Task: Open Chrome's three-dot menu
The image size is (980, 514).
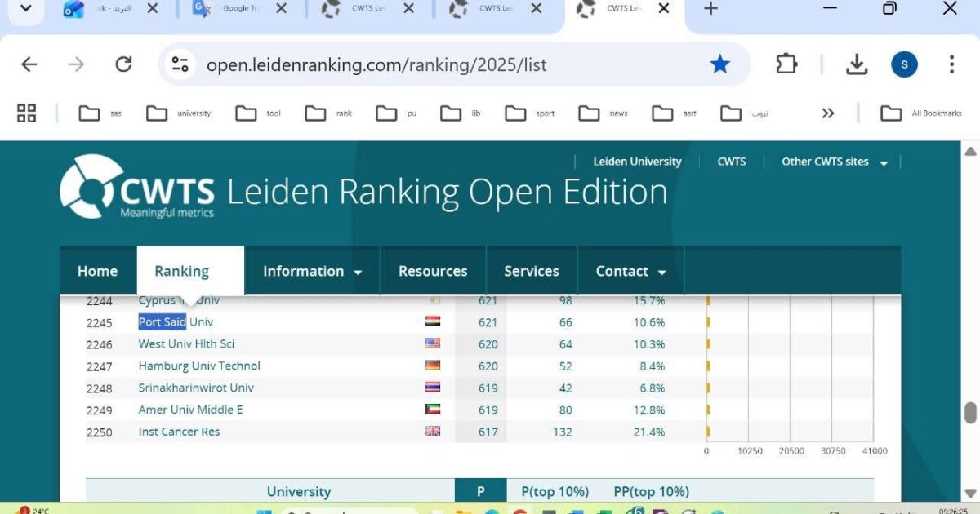Action: [x=950, y=64]
